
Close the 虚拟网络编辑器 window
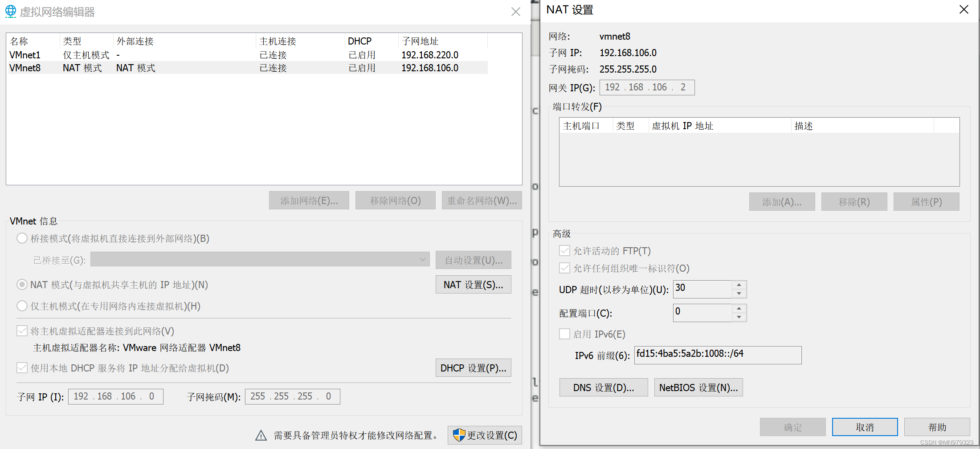[x=516, y=12]
